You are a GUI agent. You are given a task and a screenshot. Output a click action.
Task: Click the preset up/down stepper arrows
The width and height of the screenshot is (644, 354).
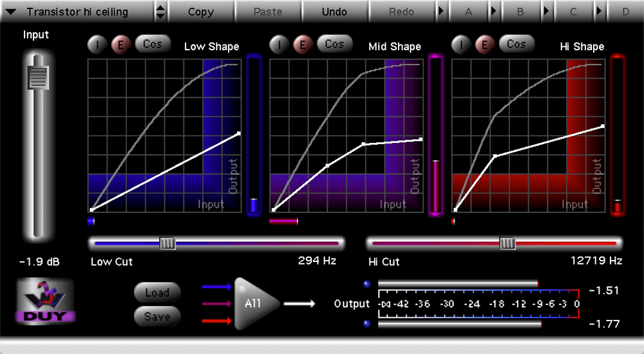(x=161, y=12)
